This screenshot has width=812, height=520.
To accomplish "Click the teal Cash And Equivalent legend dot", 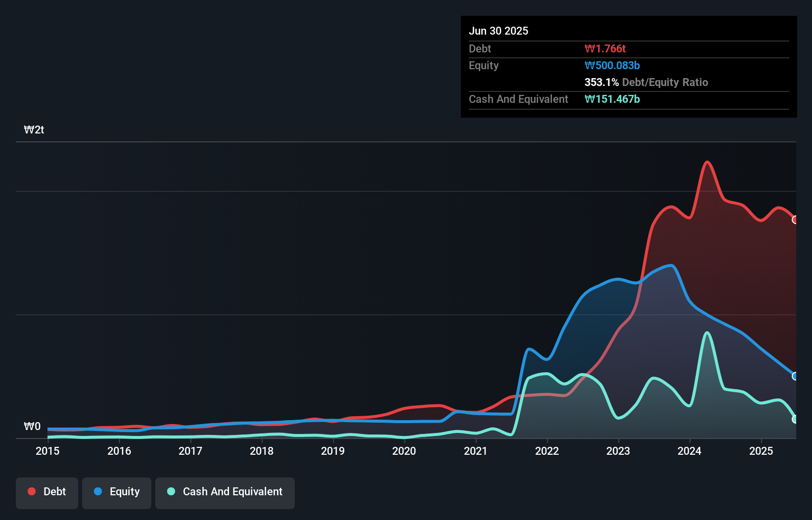I will pyautogui.click(x=171, y=491).
